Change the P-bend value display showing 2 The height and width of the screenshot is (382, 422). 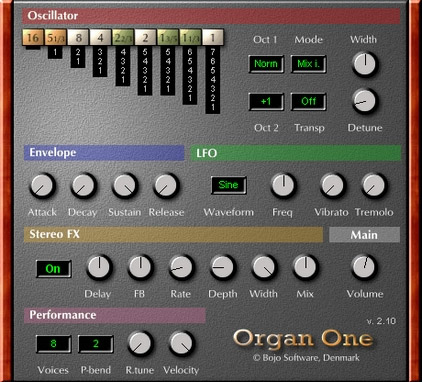tap(96, 344)
